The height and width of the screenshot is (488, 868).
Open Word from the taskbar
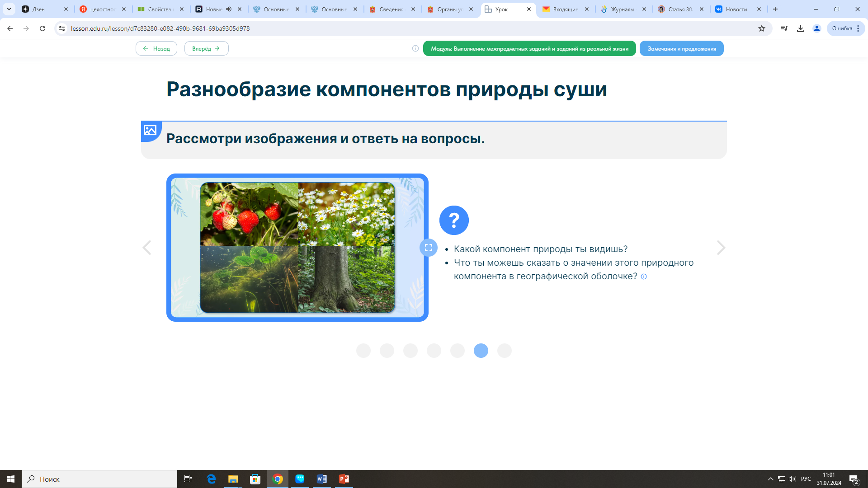pos(322,479)
